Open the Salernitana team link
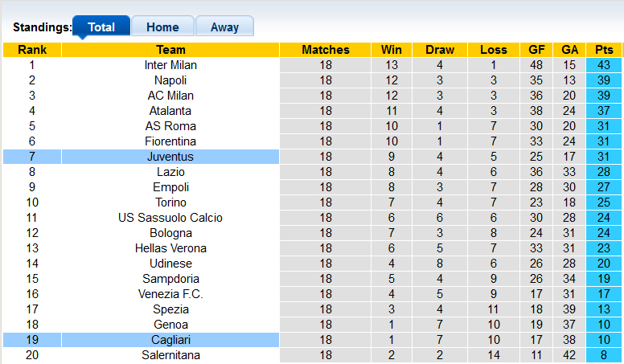This screenshot has height=364, width=624. tap(170, 355)
